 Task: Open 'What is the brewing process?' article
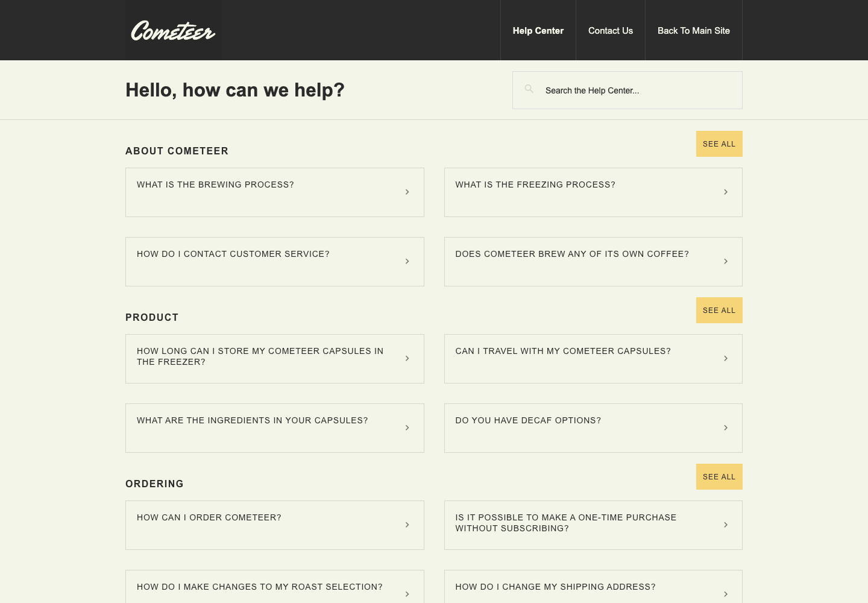(275, 192)
